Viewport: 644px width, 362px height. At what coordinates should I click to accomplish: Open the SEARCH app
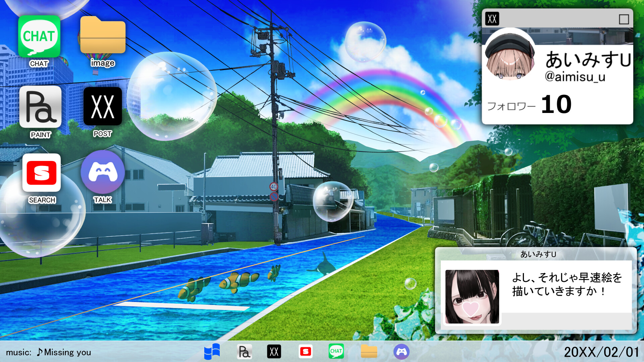(x=41, y=173)
